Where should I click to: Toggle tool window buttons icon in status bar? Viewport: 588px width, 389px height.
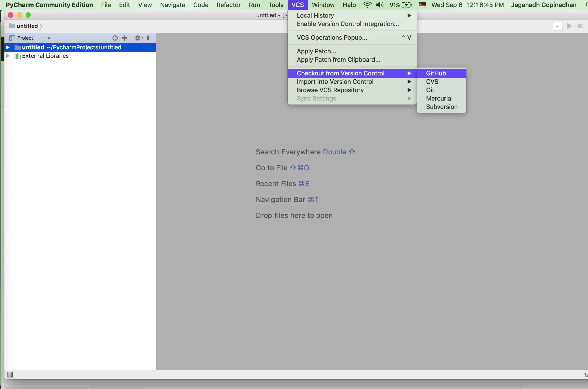(x=10, y=375)
